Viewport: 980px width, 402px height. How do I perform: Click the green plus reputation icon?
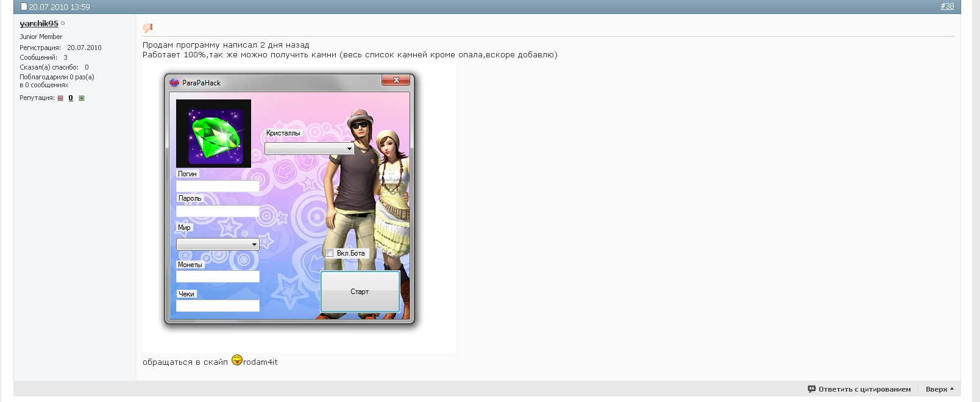pos(82,98)
